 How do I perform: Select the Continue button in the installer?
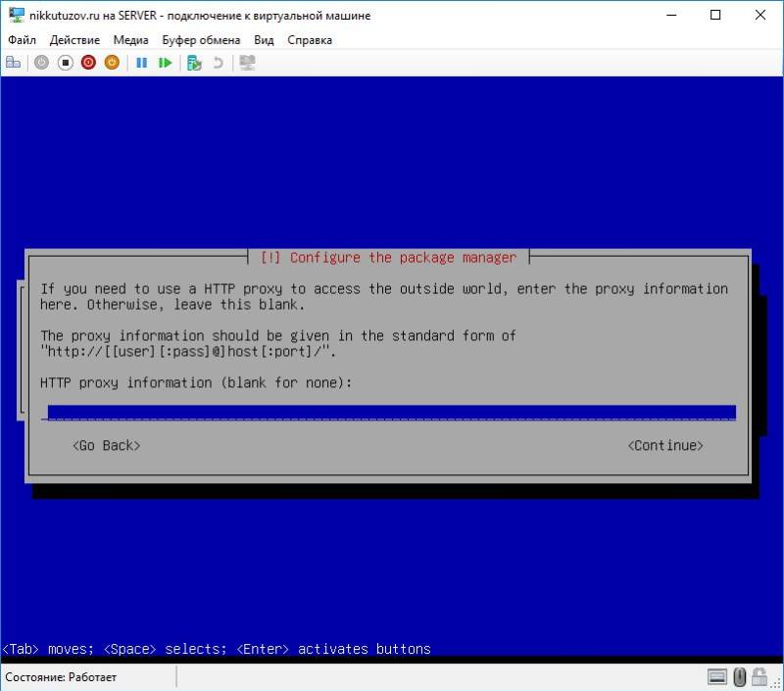click(665, 445)
